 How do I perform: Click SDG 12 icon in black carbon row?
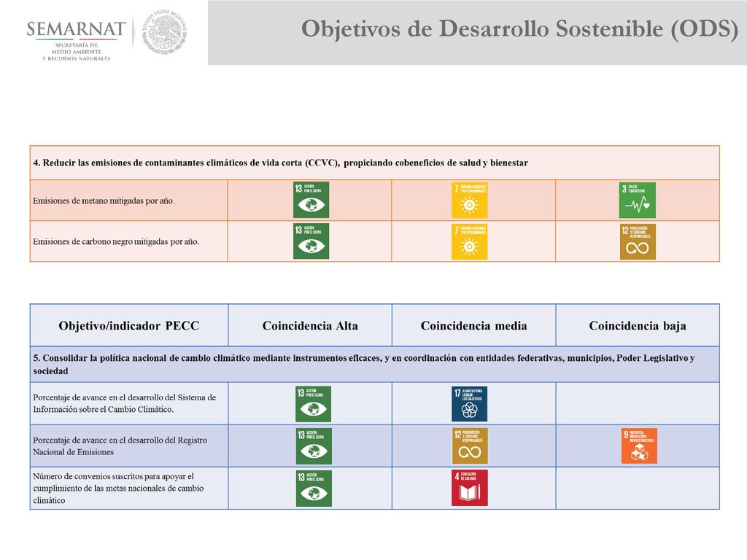638,242
